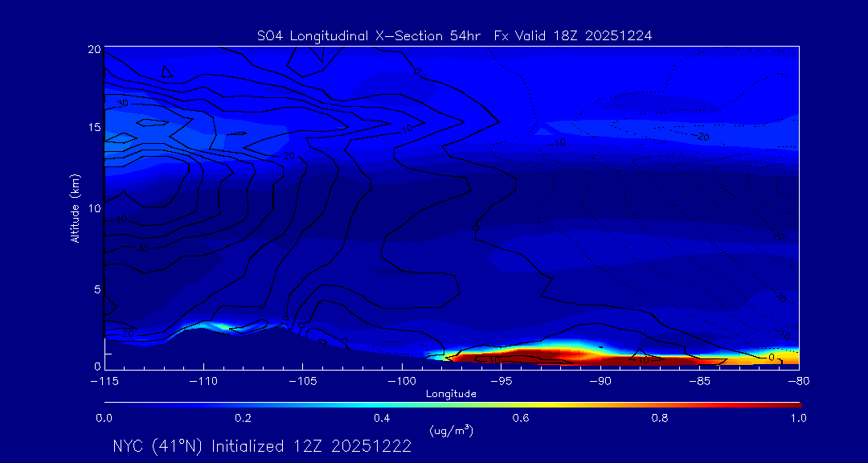Click the 0.0 colorbar value label
The width and height of the screenshot is (868, 463).
click(x=104, y=418)
